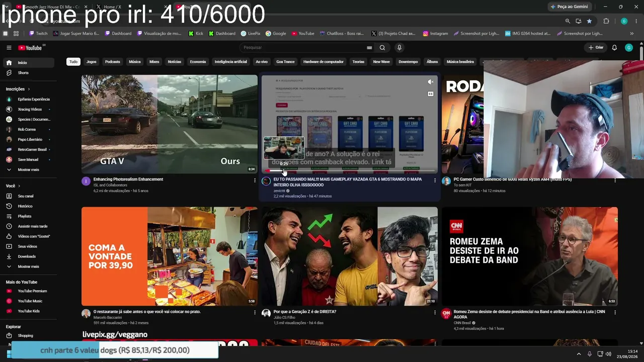Open Vídeos com "Gostei" list

coord(29,236)
